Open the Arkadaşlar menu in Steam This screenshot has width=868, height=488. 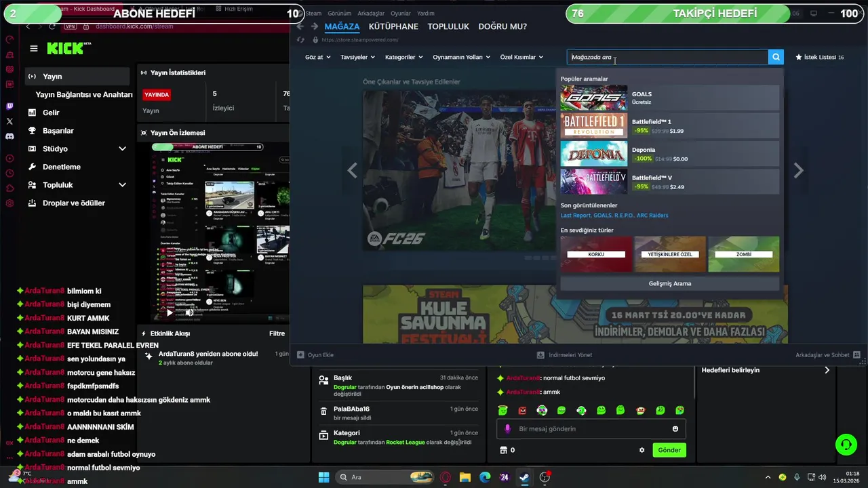pos(370,14)
